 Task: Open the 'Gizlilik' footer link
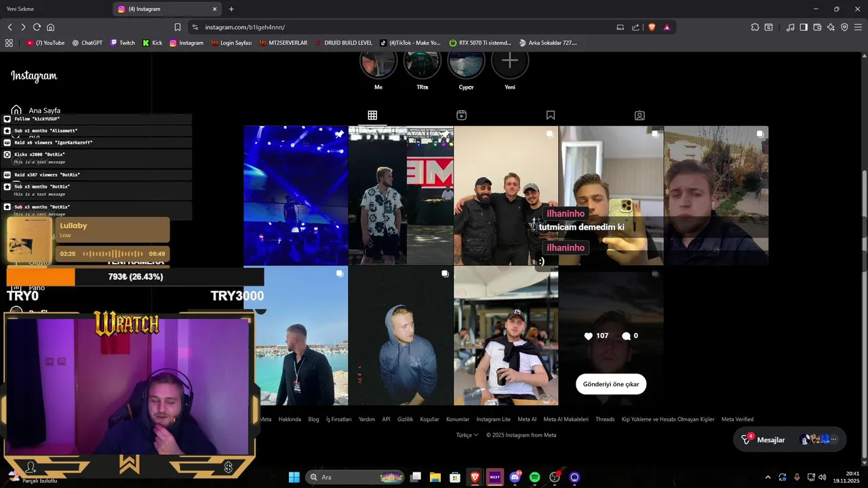point(405,420)
